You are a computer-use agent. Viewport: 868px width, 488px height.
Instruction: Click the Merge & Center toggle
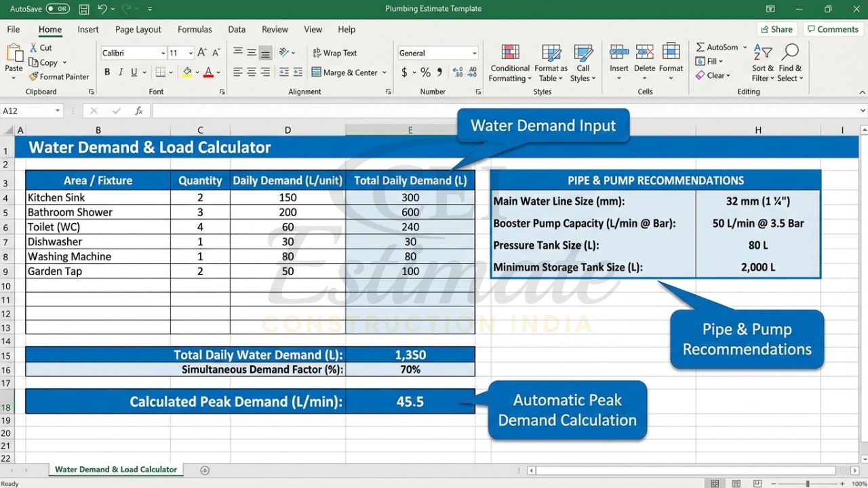click(x=346, y=72)
